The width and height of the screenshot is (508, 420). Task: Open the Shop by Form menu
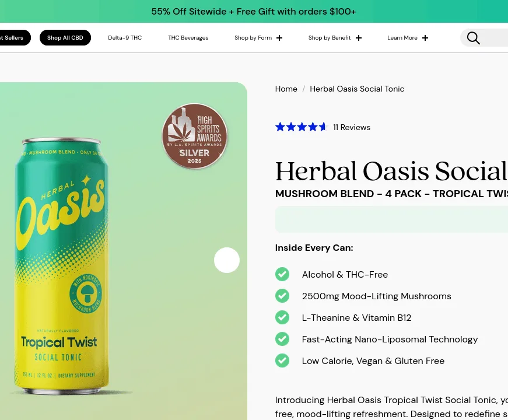click(253, 37)
